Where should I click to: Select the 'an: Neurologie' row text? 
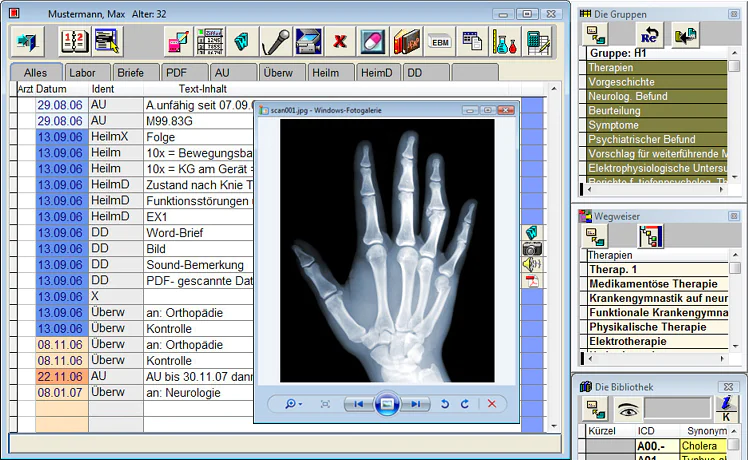183,393
